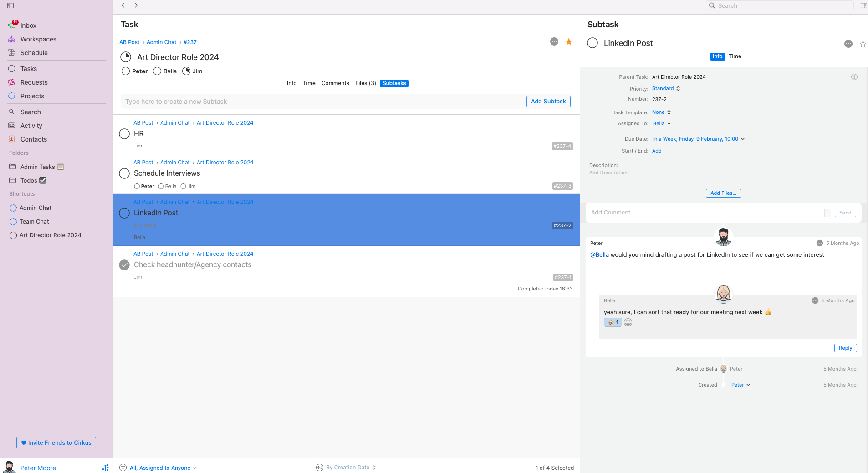Viewport: 868px width, 473px height.
Task: Mark the HR subtask as complete
Action: point(124,134)
